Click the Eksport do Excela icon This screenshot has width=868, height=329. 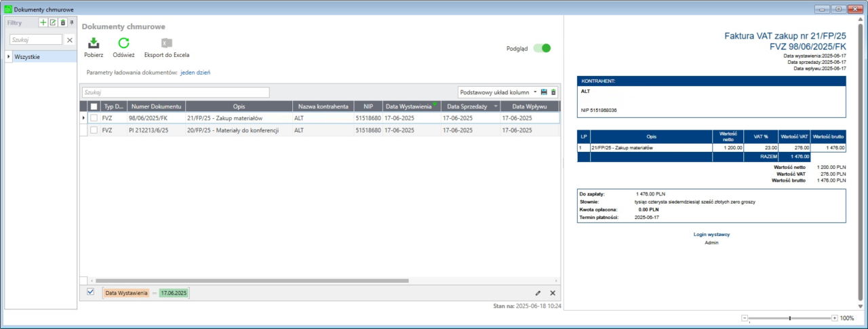pos(166,43)
